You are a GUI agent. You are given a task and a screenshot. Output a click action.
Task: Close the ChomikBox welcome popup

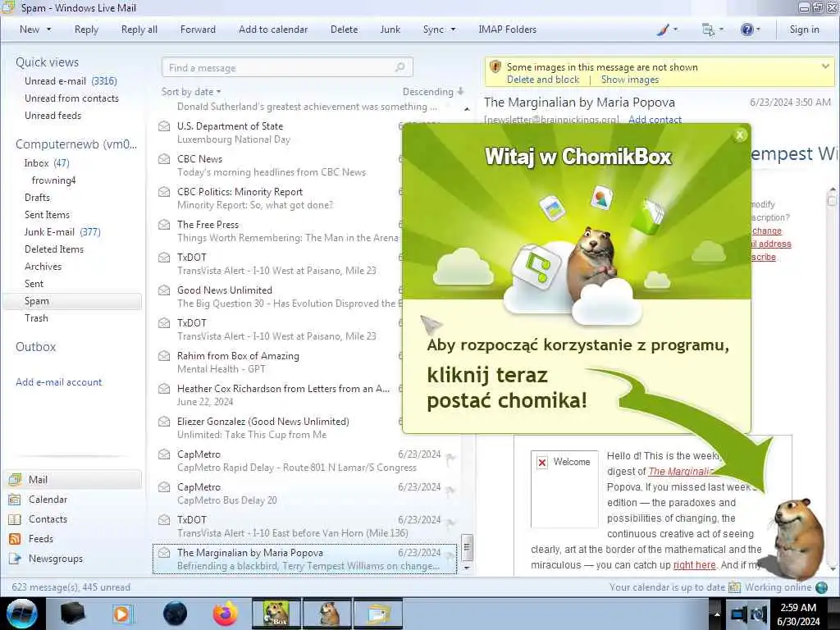pos(740,135)
